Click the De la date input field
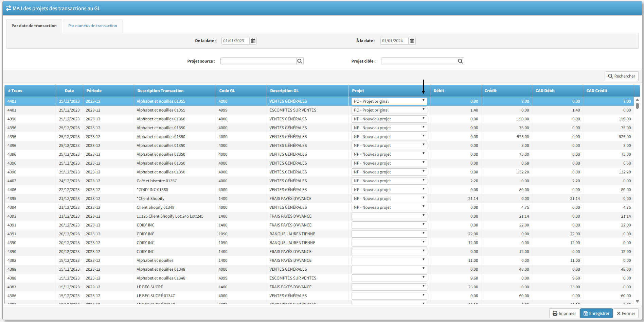644x322 pixels. [235, 41]
